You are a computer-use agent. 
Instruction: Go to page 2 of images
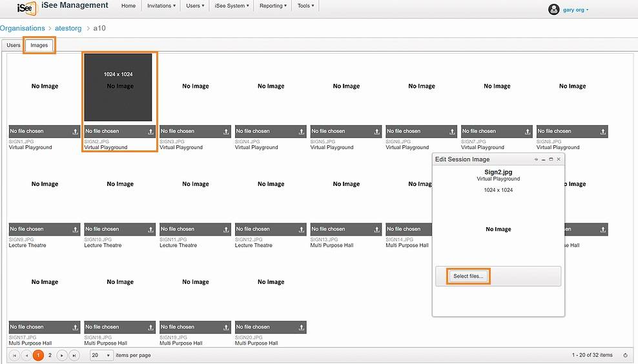click(x=50, y=356)
